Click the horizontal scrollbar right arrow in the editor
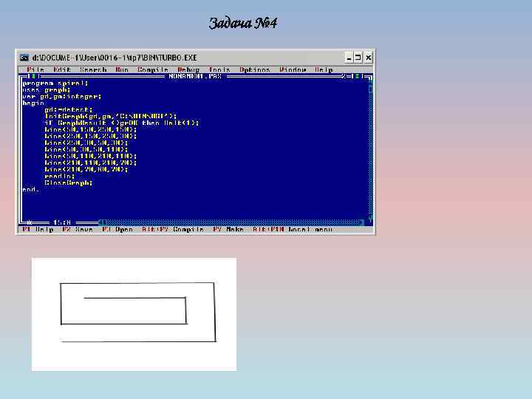This screenshot has height=399, width=532. tap(361, 222)
